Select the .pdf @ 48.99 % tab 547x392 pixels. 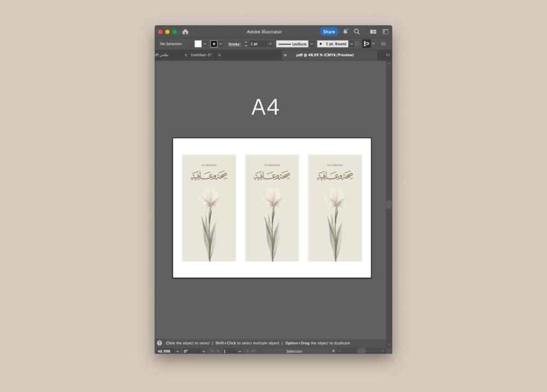[x=324, y=55]
